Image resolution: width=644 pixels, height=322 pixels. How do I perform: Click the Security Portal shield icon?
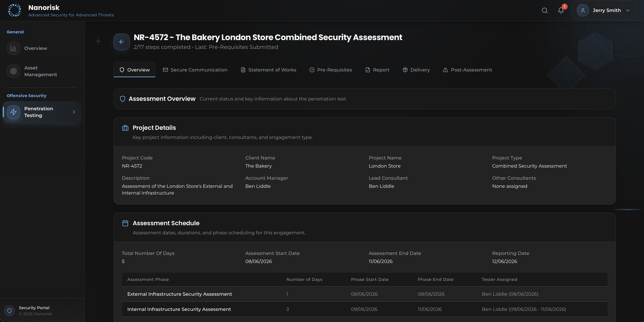pyautogui.click(x=9, y=311)
